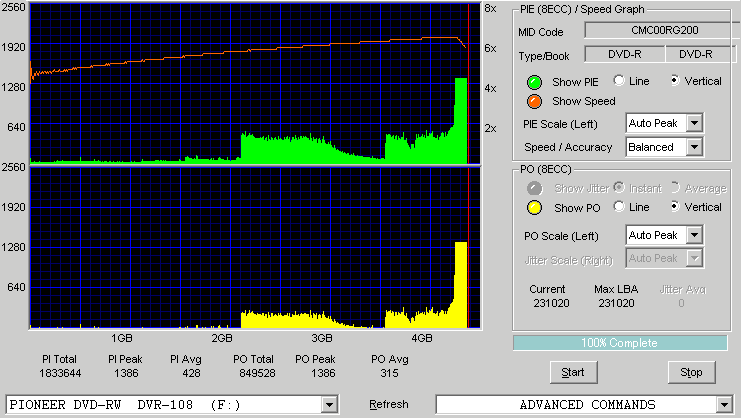Screen dimensions: 741x418
Task: Click the 100% Complete progress bar
Action: 620,343
